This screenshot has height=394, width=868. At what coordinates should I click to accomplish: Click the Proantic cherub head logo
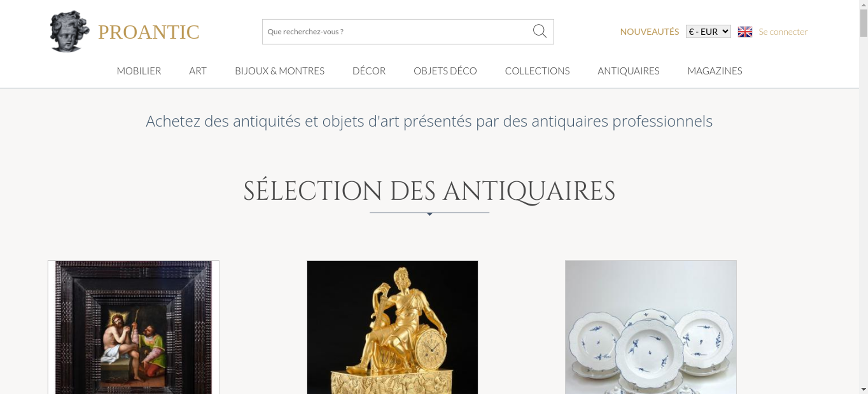(x=69, y=31)
